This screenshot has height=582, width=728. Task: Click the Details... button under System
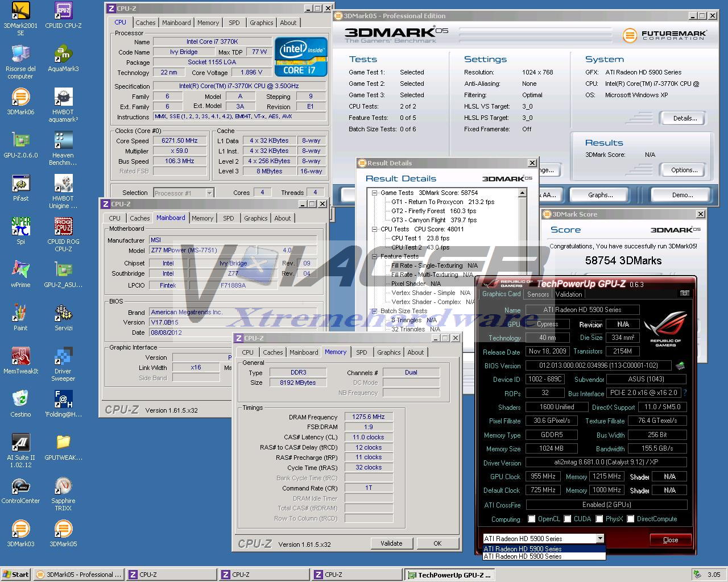684,118
